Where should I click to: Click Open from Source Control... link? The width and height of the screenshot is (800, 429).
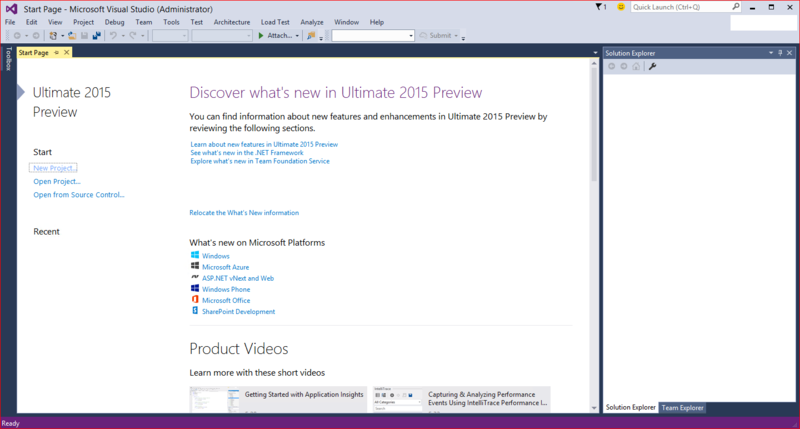pos(79,194)
